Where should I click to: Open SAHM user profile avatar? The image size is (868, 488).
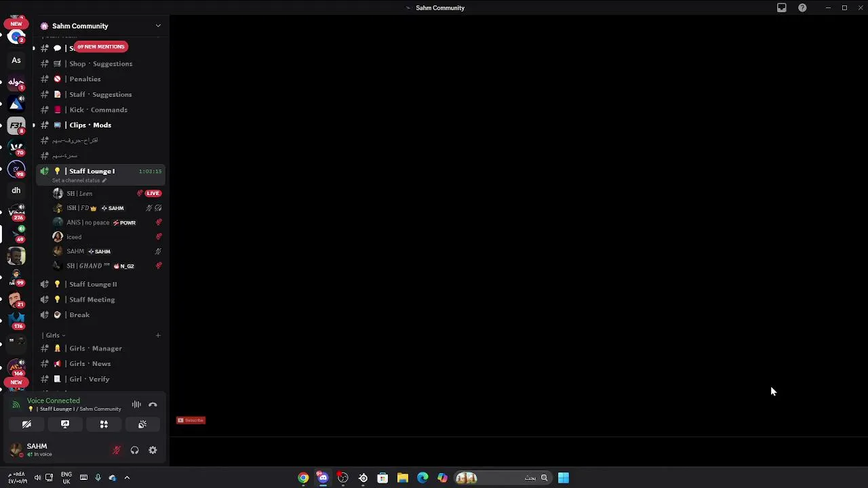tap(16, 450)
